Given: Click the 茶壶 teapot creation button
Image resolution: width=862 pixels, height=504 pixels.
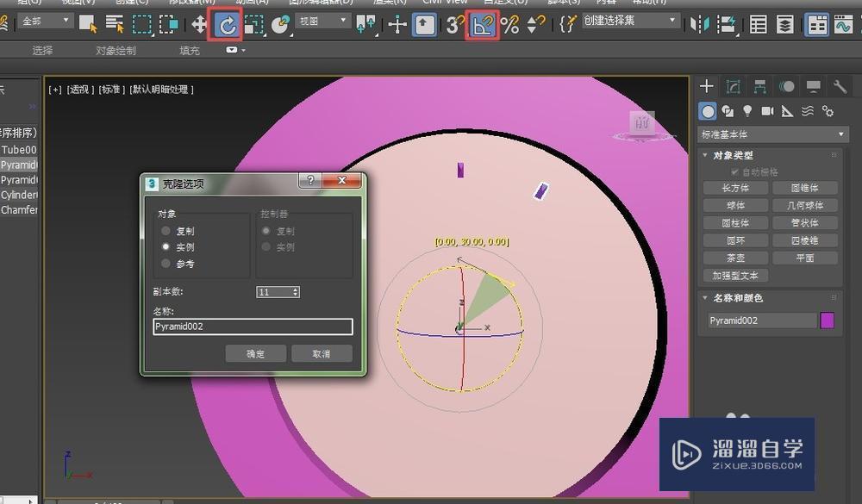Looking at the screenshot, I should click(734, 258).
